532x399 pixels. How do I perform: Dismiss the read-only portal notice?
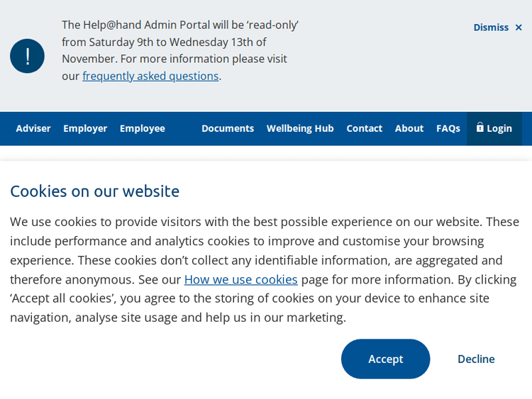click(491, 28)
